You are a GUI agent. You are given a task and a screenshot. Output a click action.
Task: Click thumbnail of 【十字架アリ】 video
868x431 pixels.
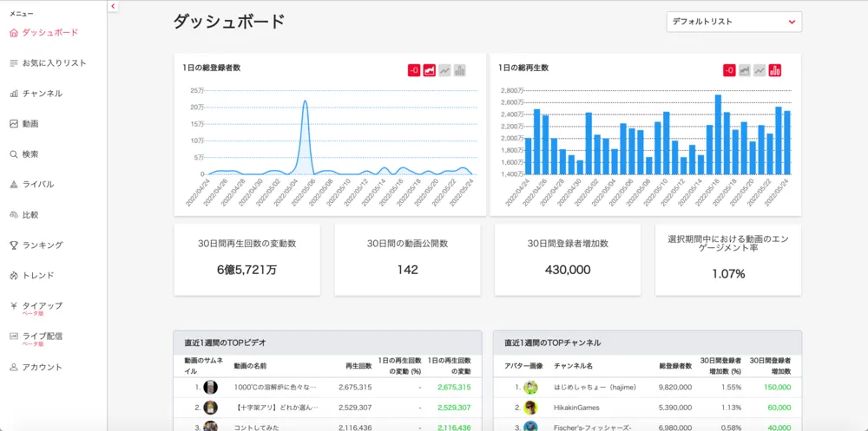(x=210, y=408)
